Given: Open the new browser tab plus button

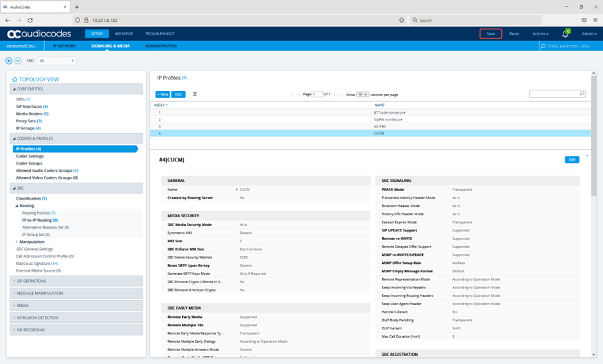Looking at the screenshot, I should (x=77, y=7).
